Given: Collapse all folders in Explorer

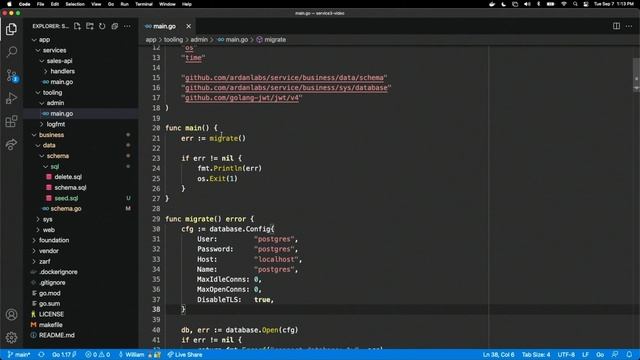Looking at the screenshot, I should tap(115, 26).
